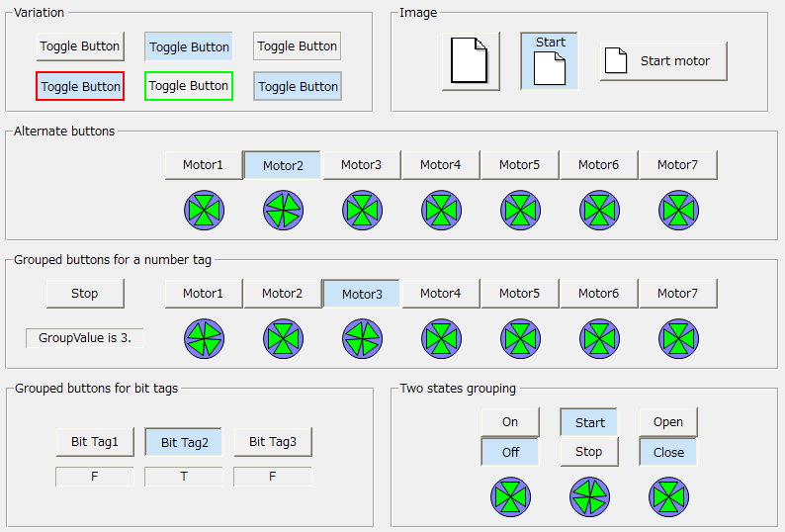Toggle Bit Tag3 button

tap(273, 442)
